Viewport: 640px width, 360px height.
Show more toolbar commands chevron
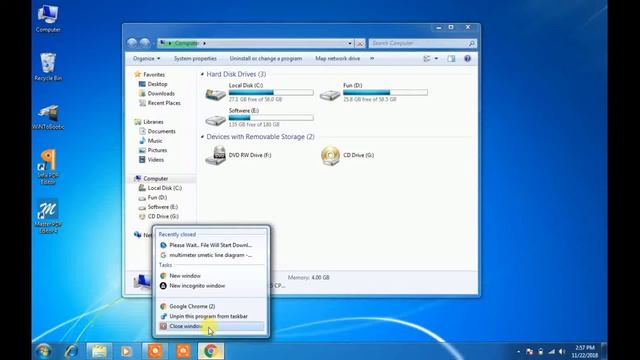pos(372,59)
